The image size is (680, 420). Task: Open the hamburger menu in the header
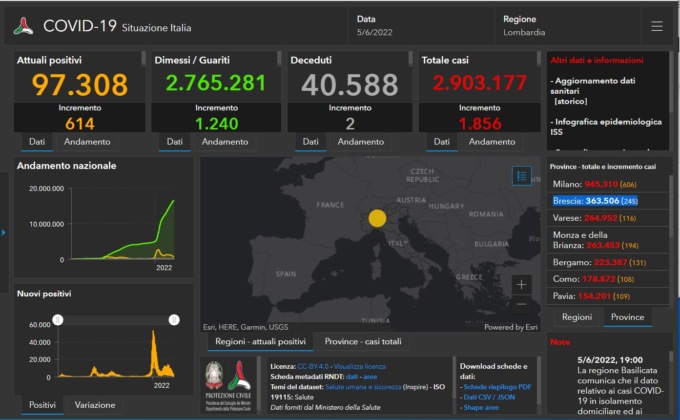656,26
